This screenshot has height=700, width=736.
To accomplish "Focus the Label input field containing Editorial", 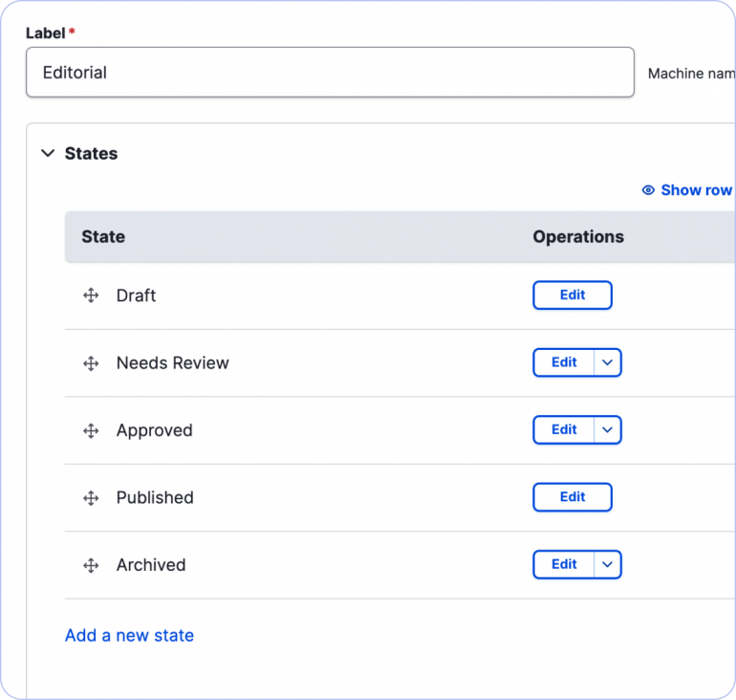I will (x=330, y=73).
